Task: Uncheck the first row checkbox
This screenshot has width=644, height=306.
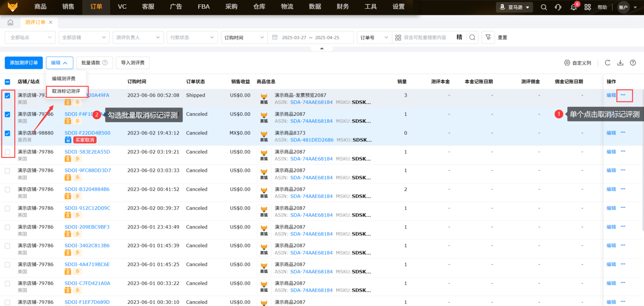Action: (7, 96)
